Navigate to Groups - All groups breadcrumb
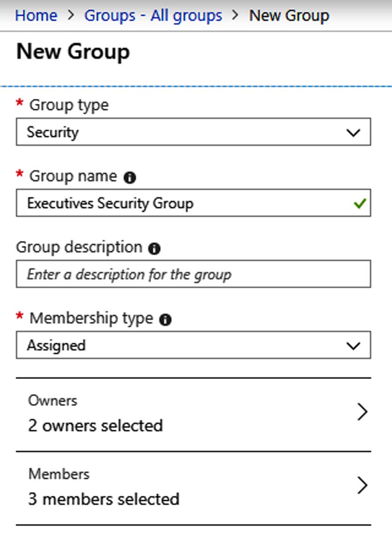The width and height of the screenshot is (392, 544). [153, 15]
